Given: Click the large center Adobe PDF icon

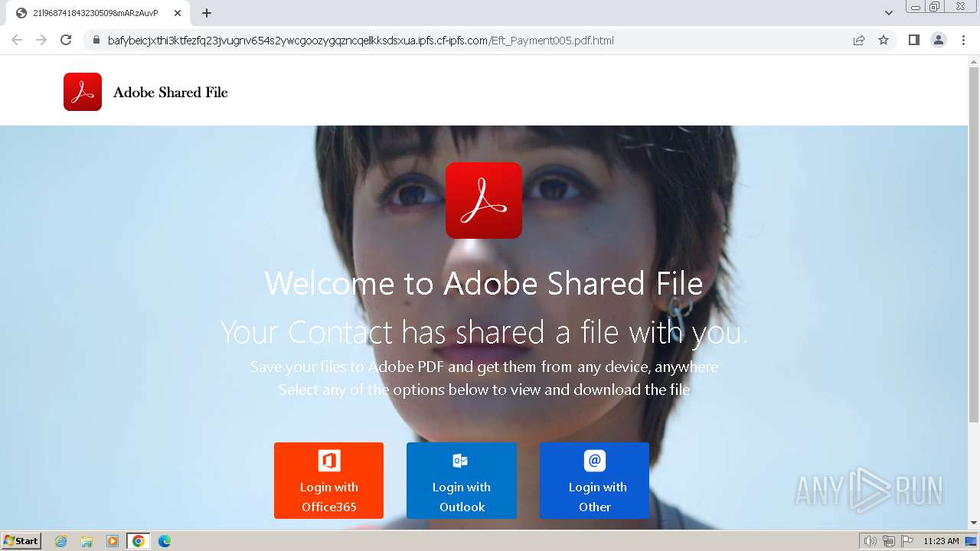Looking at the screenshot, I should (x=484, y=201).
